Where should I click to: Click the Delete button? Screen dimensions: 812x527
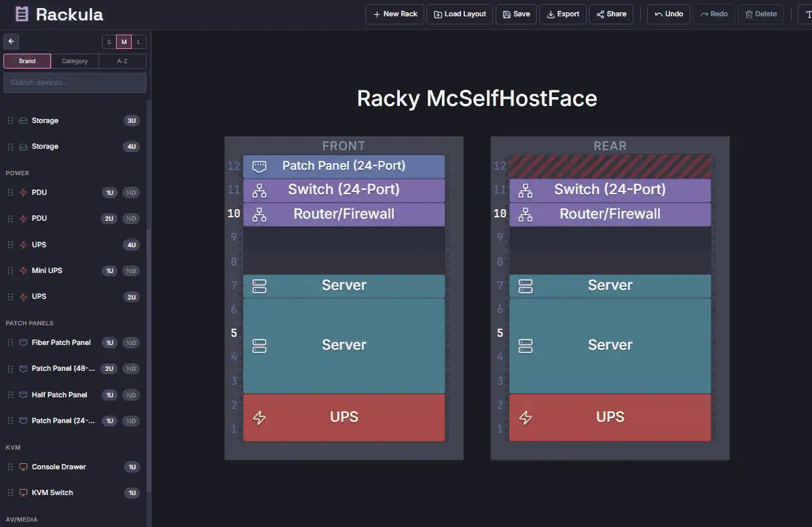click(760, 14)
